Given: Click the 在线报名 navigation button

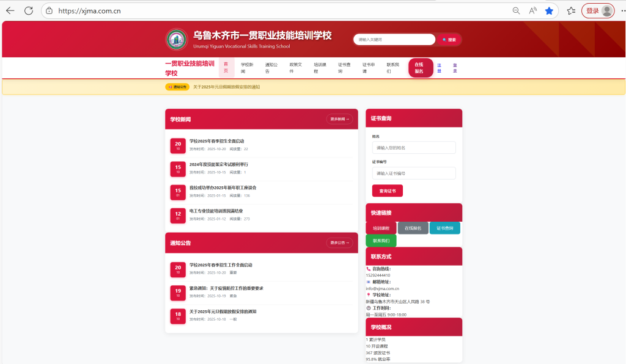Looking at the screenshot, I should [420, 68].
